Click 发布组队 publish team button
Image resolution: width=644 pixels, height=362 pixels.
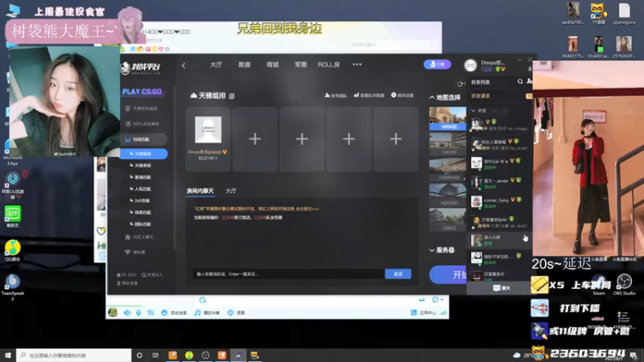(336, 96)
